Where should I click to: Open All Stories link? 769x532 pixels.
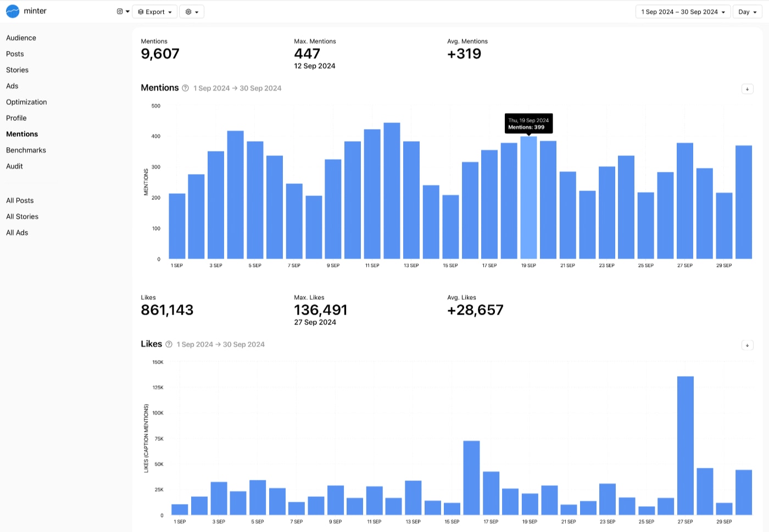click(x=22, y=216)
